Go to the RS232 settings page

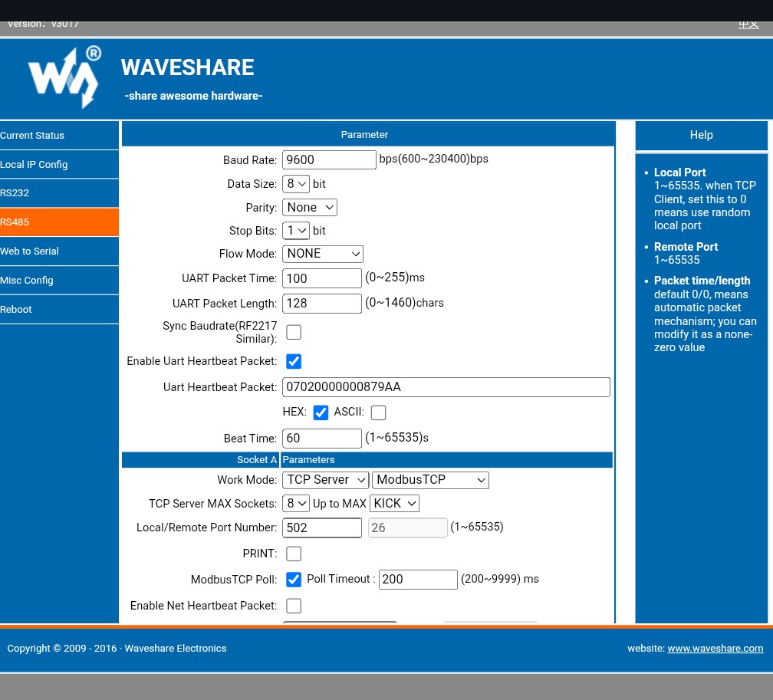pos(15,193)
